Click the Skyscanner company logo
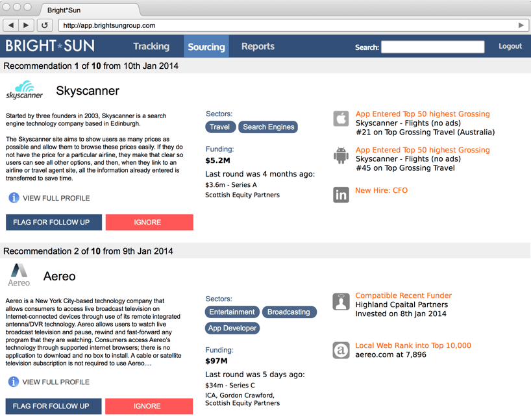The height and width of the screenshot is (420, 531). click(25, 90)
